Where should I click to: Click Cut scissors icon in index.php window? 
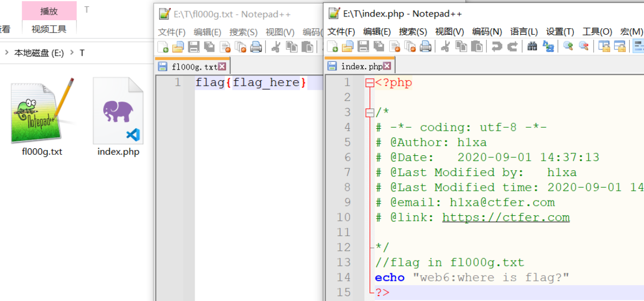(x=446, y=47)
